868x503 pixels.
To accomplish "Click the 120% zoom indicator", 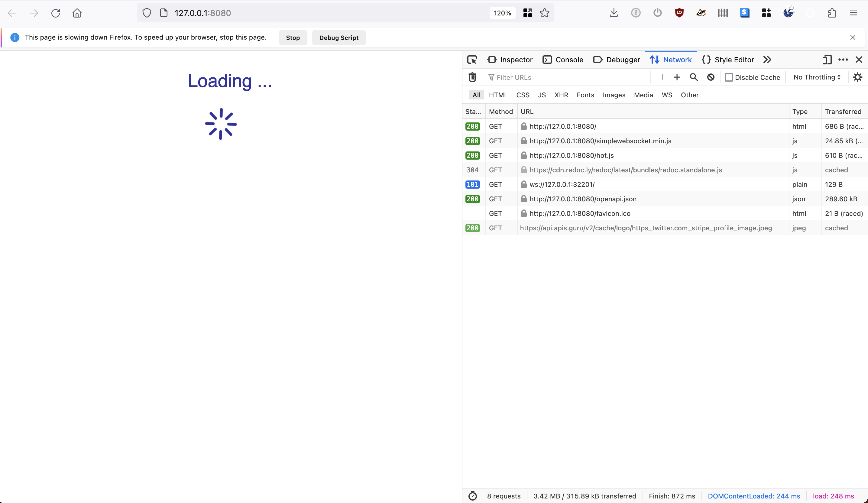I will point(502,13).
